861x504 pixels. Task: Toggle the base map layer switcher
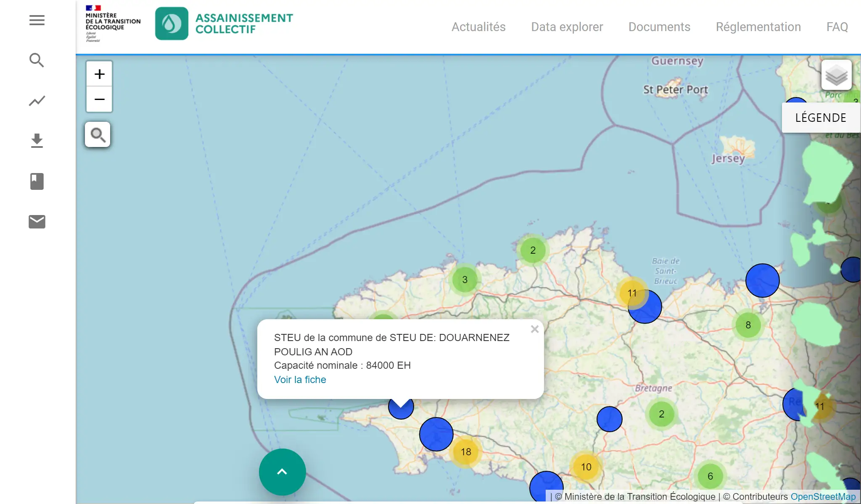pos(836,75)
